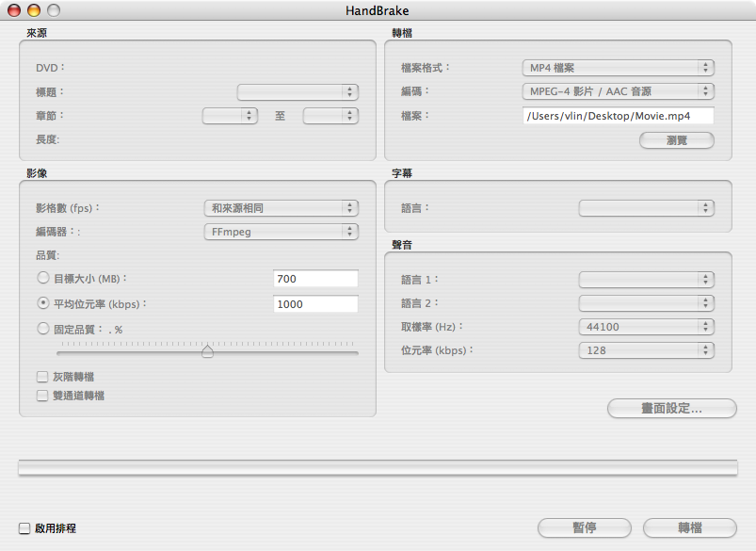Click the 語言 1: label text
The height and width of the screenshot is (551, 756).
(x=420, y=280)
